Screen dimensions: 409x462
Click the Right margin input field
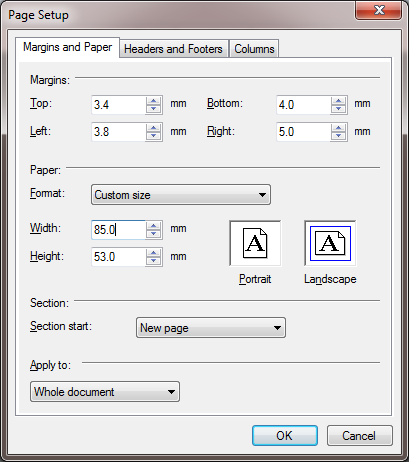pos(304,132)
